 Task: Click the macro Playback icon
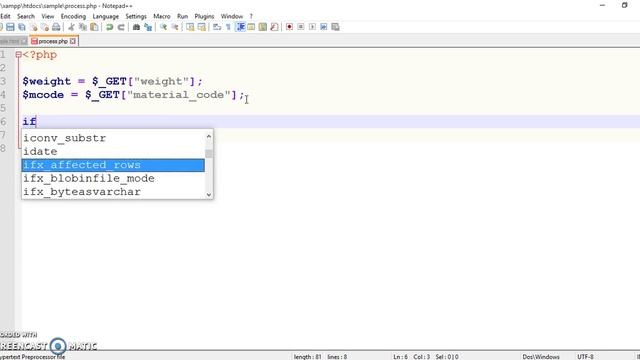point(312,27)
